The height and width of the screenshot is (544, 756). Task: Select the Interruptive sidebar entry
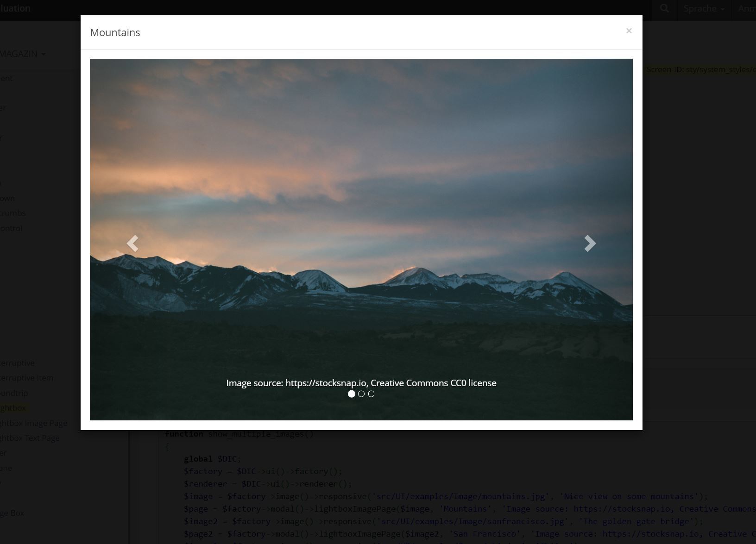(17, 363)
